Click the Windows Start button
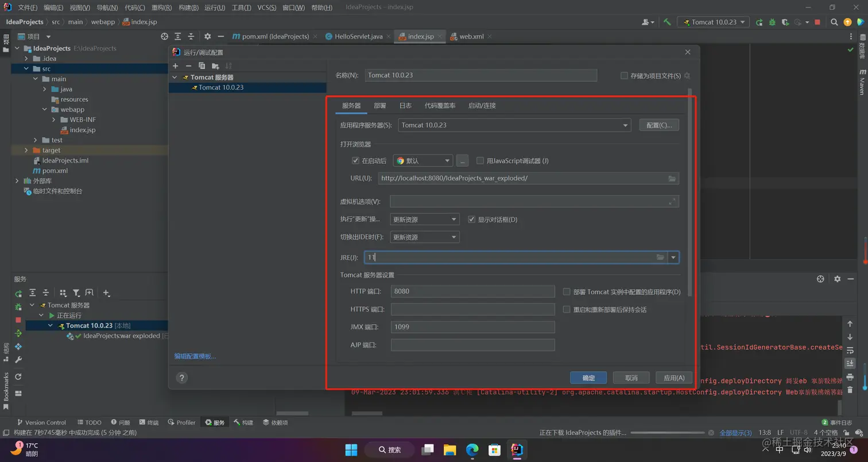This screenshot has height=462, width=868. [351, 449]
